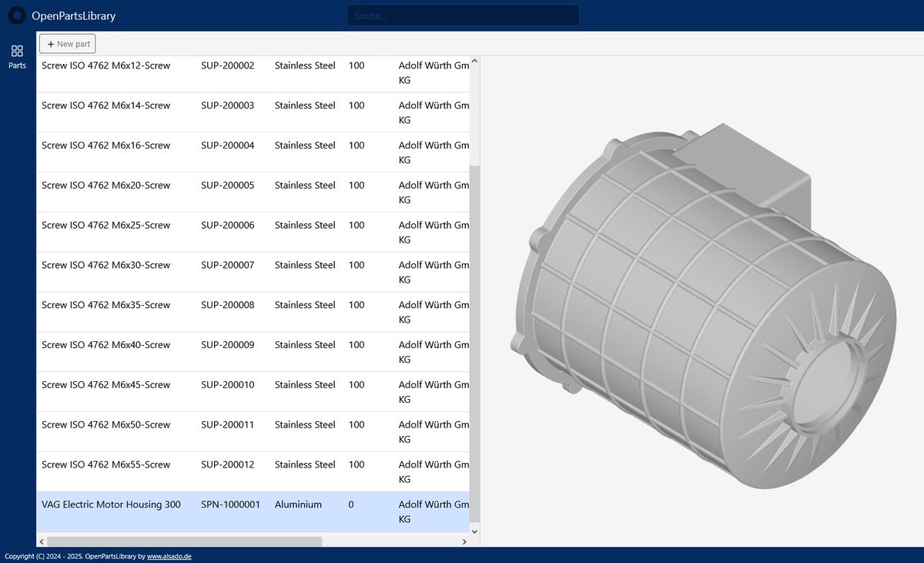This screenshot has height=563, width=924.
Task: Click the table's horizontal scrollbar thumb
Action: pyautogui.click(x=185, y=541)
